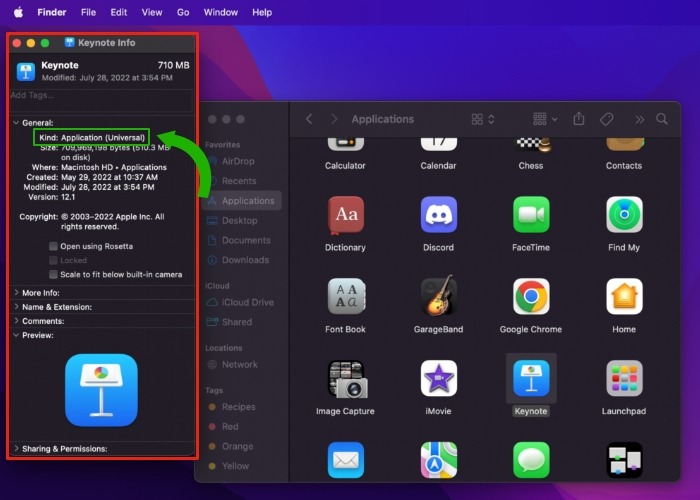Open the Home app icon
The width and height of the screenshot is (700, 500).
[624, 296]
